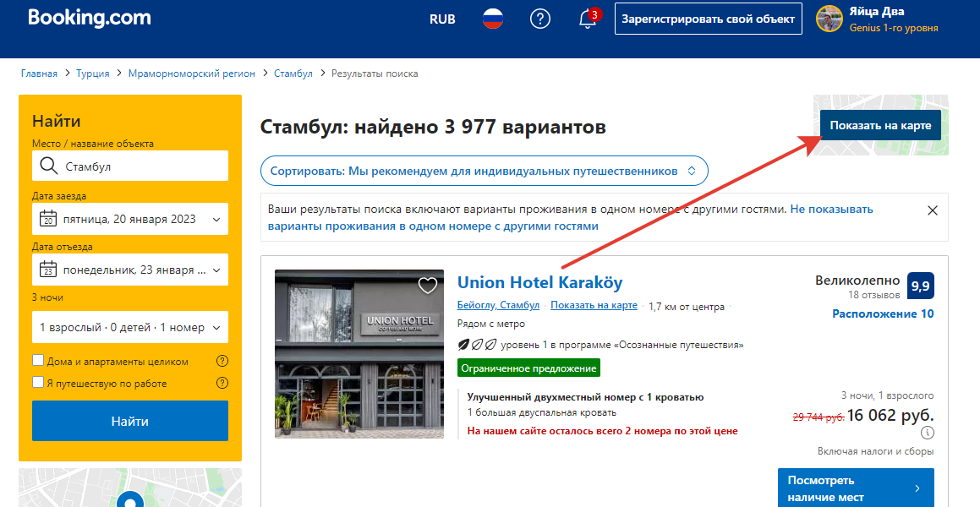Change currency via RUB button
980x507 pixels.
(x=442, y=19)
